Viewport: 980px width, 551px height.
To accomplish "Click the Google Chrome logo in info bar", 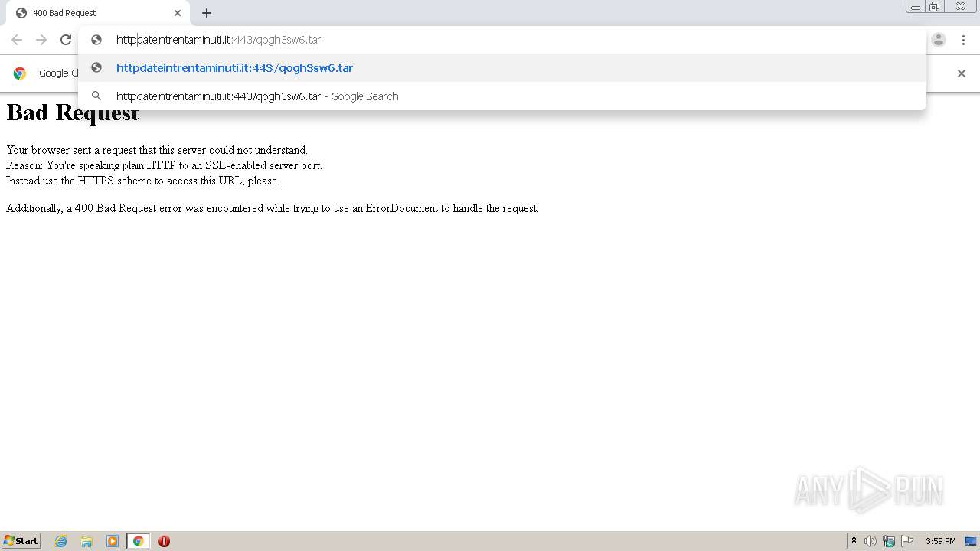I will tap(20, 73).
